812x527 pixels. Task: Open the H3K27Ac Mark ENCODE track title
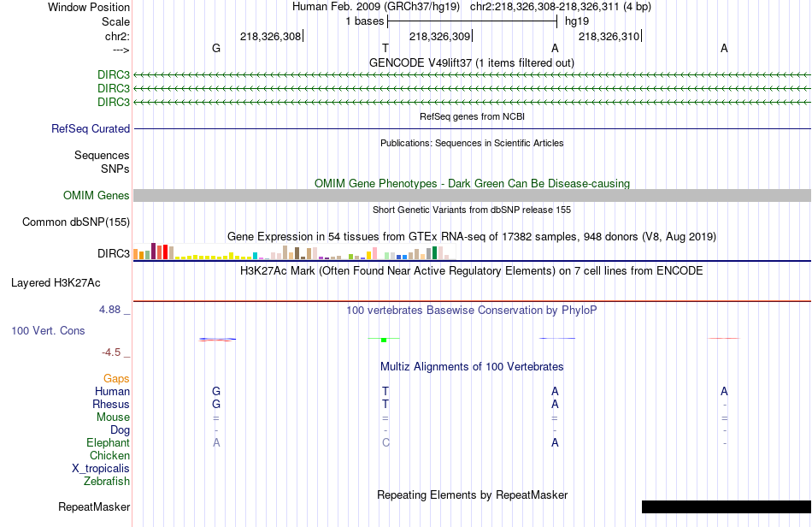point(472,270)
